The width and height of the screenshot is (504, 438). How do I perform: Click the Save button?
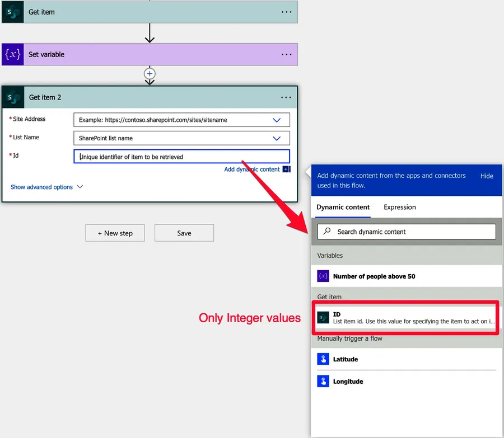184,233
